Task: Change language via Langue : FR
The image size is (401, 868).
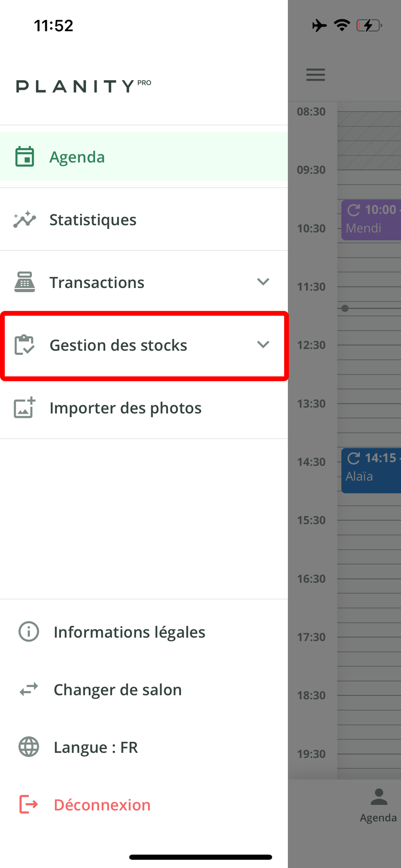Action: (x=96, y=747)
